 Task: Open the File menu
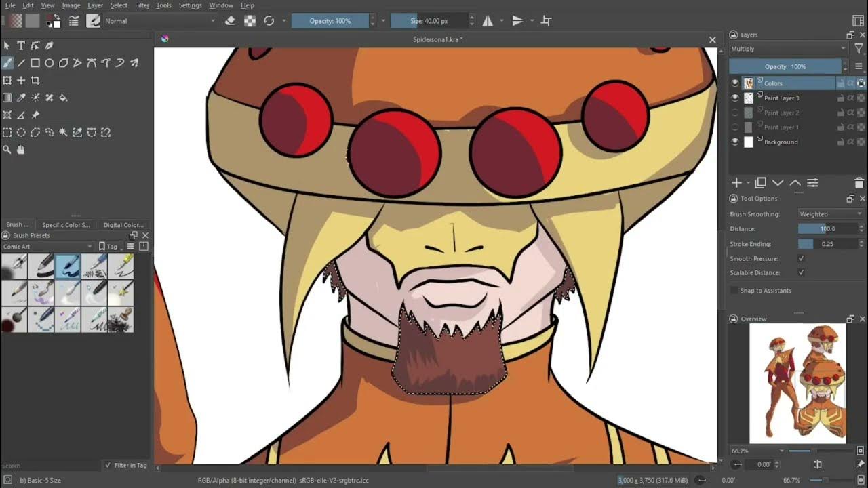pos(10,5)
